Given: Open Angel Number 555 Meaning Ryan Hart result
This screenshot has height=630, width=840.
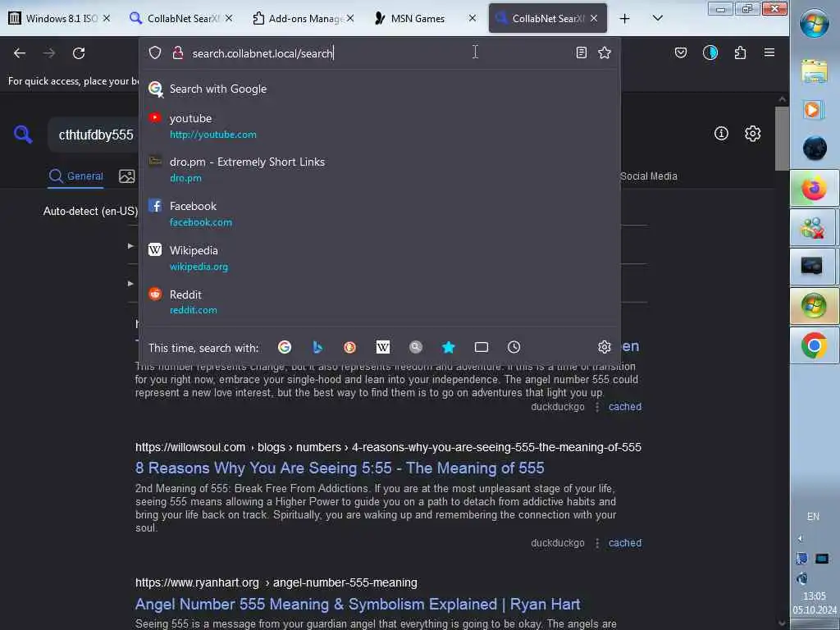Looking at the screenshot, I should (x=358, y=605).
